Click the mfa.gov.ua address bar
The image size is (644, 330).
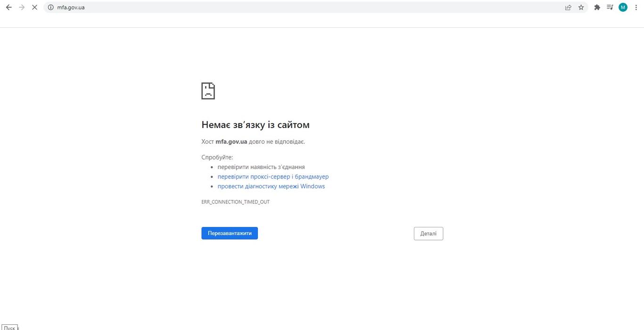(283, 8)
